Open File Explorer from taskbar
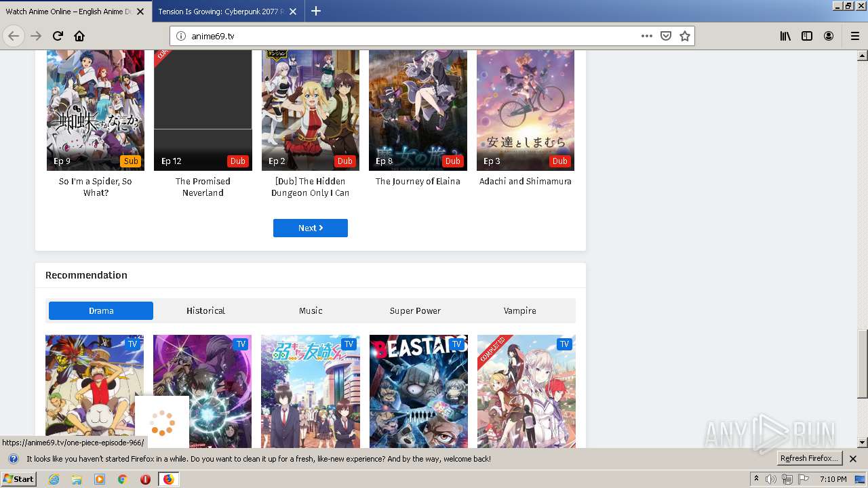The width and height of the screenshot is (868, 488). 77,479
